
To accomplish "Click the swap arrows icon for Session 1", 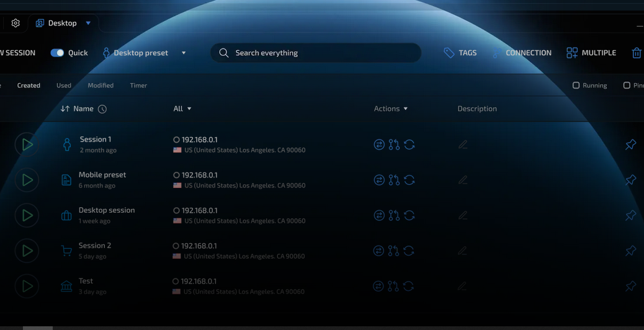I will point(379,145).
